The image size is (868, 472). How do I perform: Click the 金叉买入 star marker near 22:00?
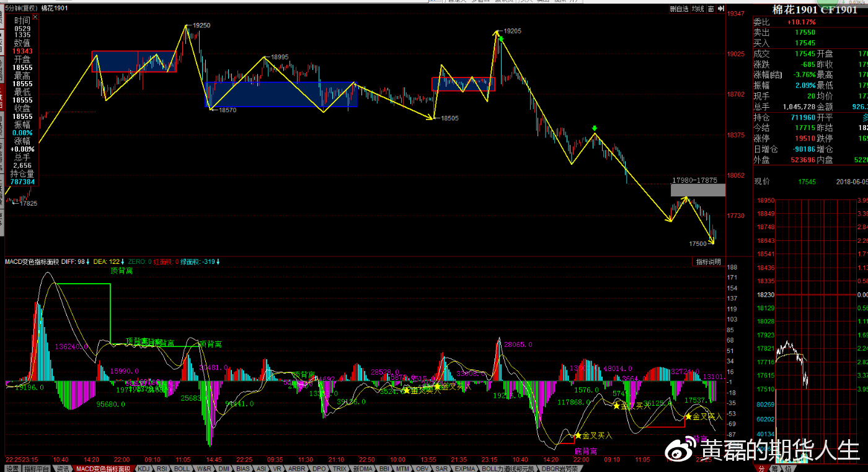(x=578, y=435)
